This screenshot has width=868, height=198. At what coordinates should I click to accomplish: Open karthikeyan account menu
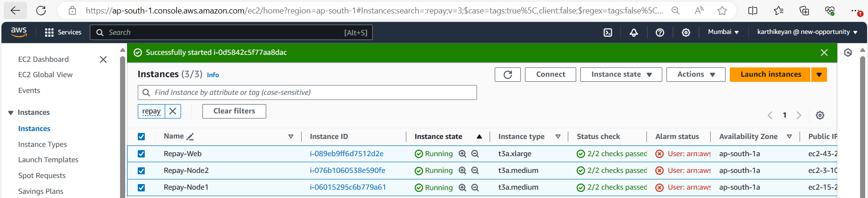click(x=807, y=32)
